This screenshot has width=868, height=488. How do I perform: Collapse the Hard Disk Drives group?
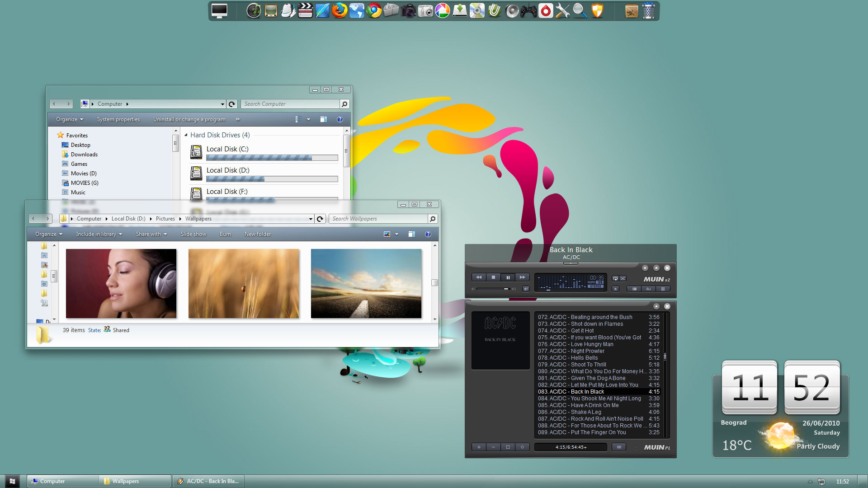tap(186, 135)
